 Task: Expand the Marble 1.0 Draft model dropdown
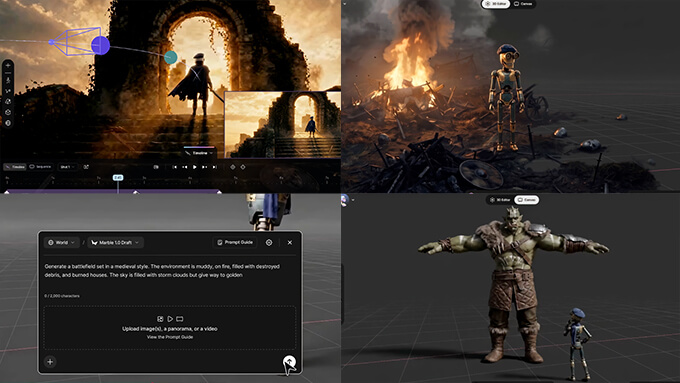point(115,242)
